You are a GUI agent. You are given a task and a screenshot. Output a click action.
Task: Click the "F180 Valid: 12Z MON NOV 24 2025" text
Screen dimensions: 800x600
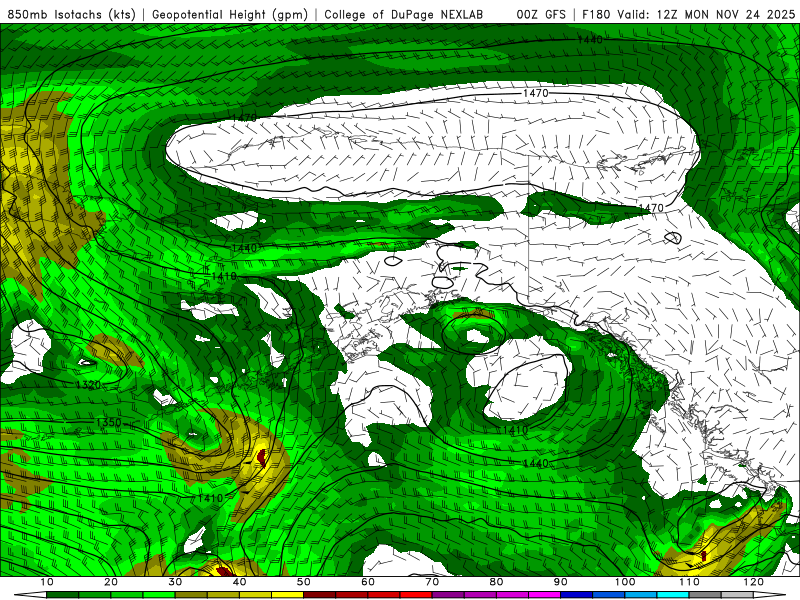click(x=688, y=15)
